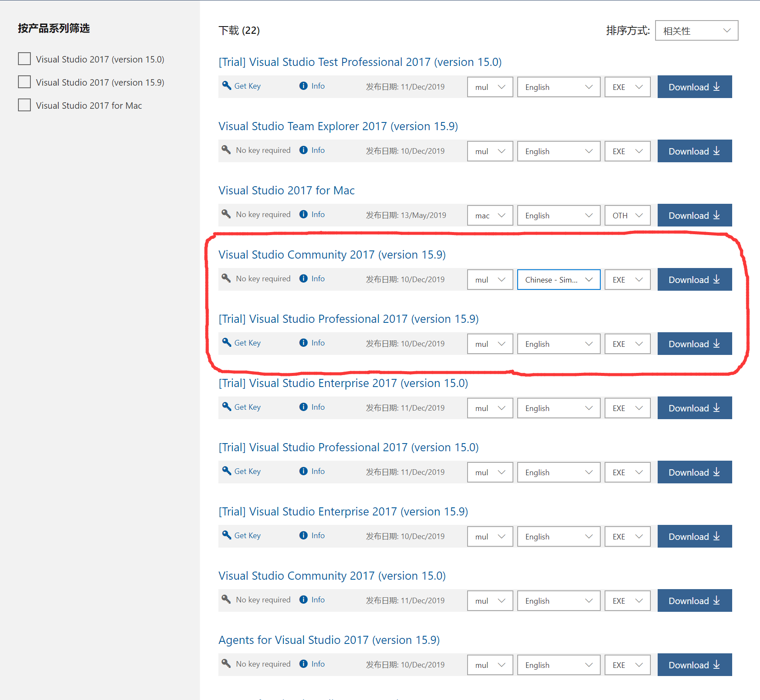This screenshot has width=760, height=700.
Task: Click info icon for Visual Studio 2017 for Mac
Action: tap(304, 214)
